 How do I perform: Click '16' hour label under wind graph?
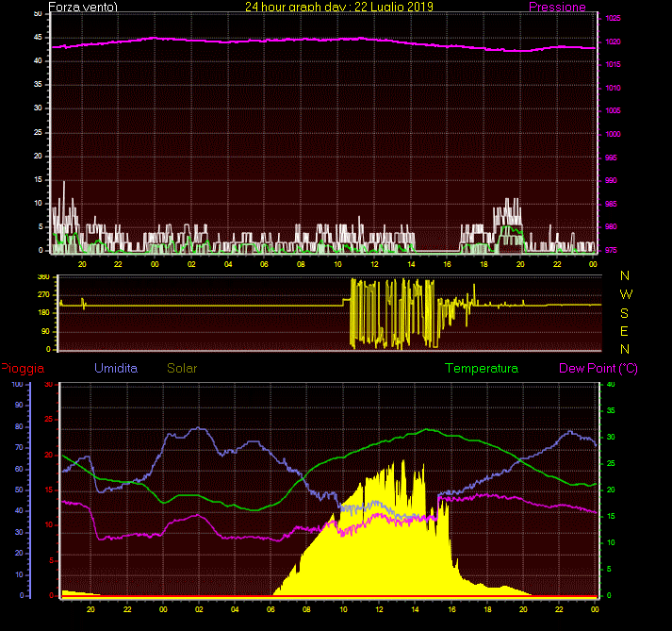[x=447, y=264]
